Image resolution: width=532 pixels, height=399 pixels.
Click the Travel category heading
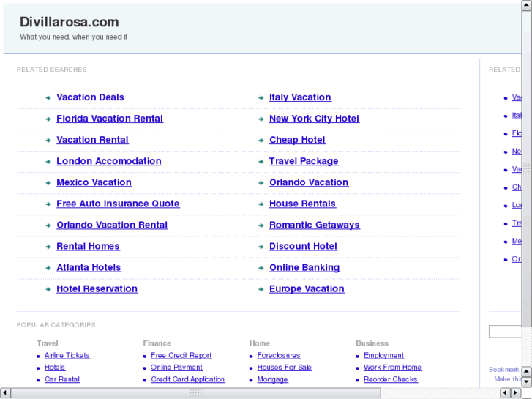coord(48,343)
